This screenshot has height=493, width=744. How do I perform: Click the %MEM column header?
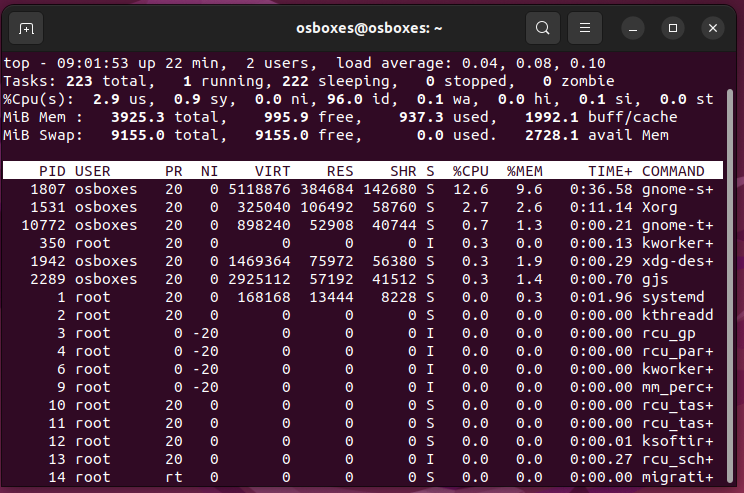(x=524, y=171)
